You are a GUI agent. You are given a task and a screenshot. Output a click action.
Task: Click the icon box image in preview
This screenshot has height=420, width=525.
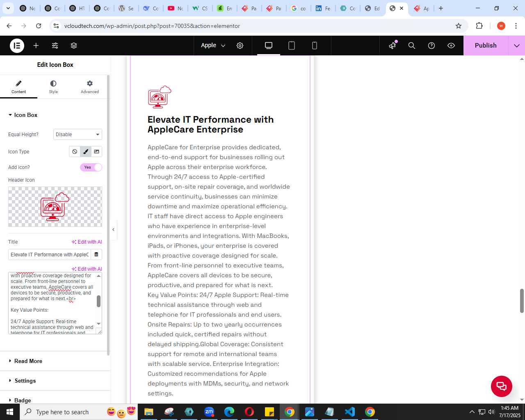[x=160, y=97]
